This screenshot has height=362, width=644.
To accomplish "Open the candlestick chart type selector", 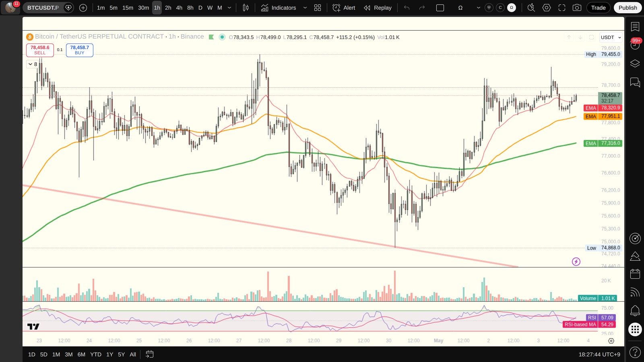I will point(246,8).
